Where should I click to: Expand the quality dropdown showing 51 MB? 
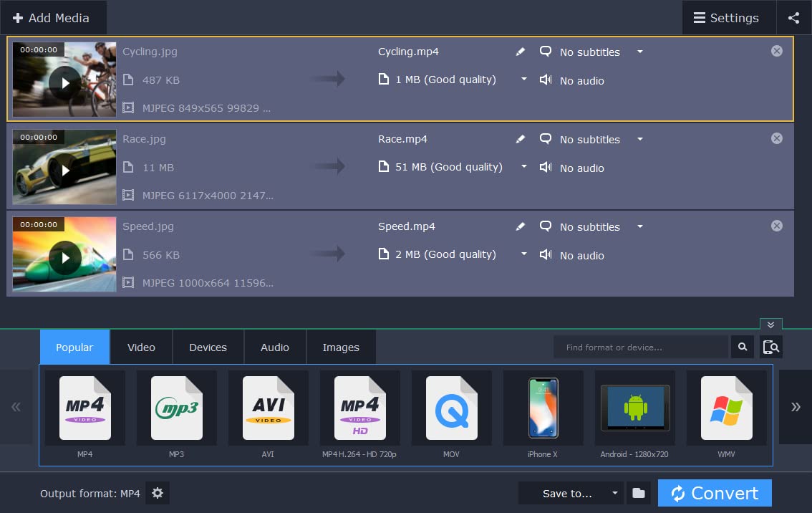click(x=523, y=167)
